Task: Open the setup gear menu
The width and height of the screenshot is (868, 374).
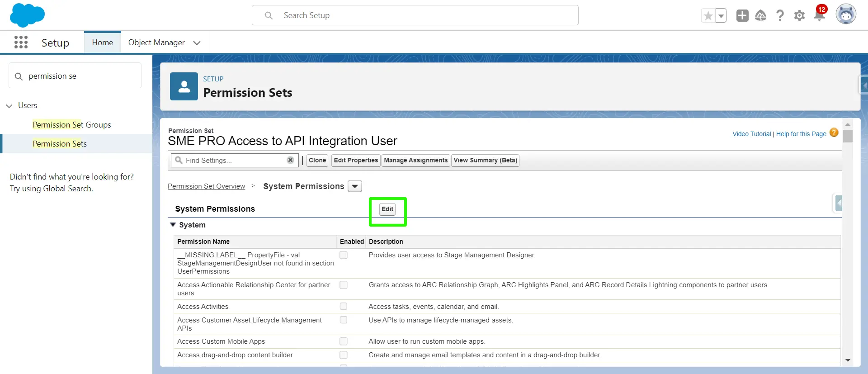Action: point(799,16)
